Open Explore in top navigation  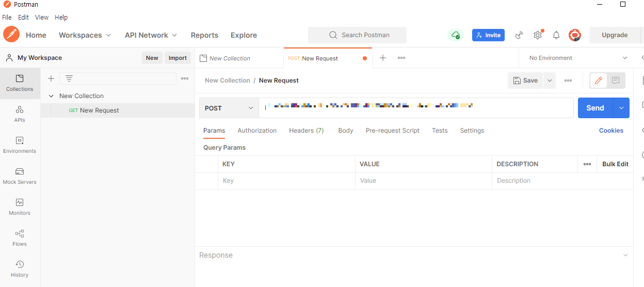(x=244, y=35)
